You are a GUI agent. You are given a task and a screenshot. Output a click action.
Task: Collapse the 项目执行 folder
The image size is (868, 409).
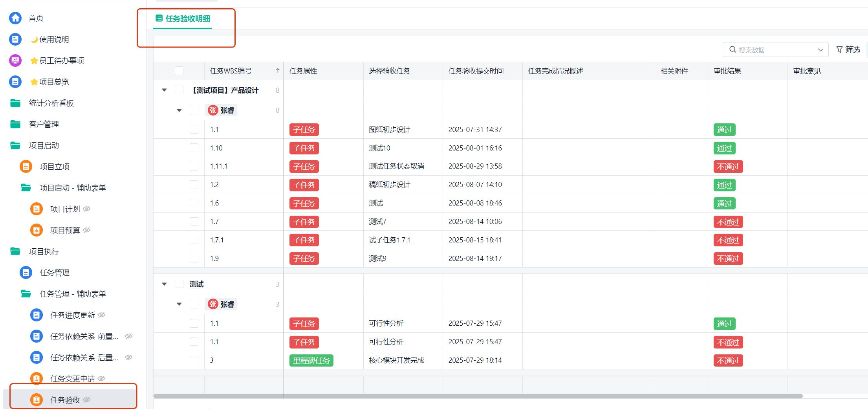click(15, 251)
